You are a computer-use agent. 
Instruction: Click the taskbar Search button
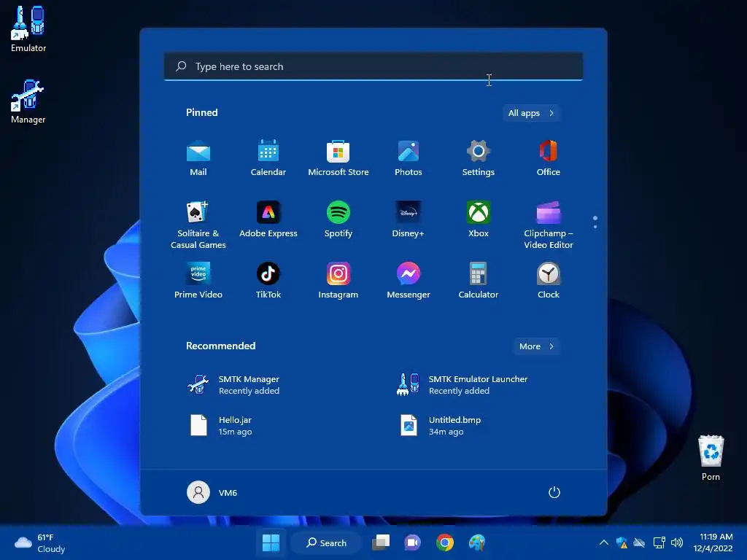[327, 542]
